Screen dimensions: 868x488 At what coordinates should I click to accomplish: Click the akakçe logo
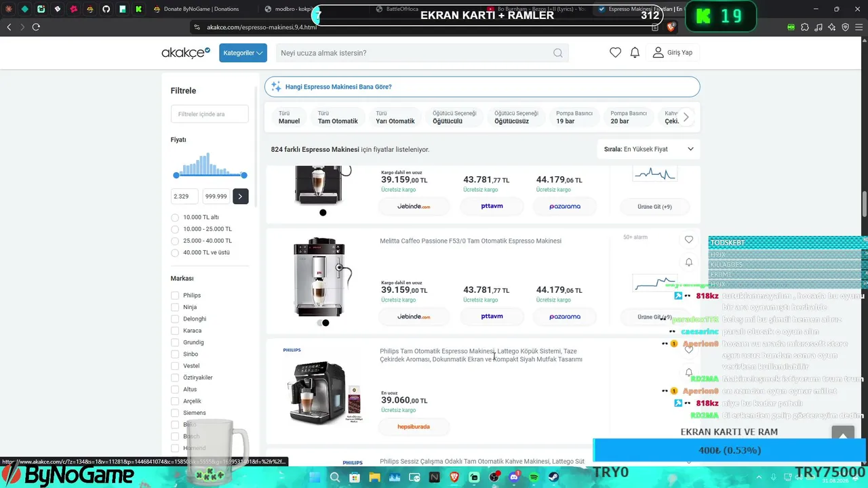point(186,53)
